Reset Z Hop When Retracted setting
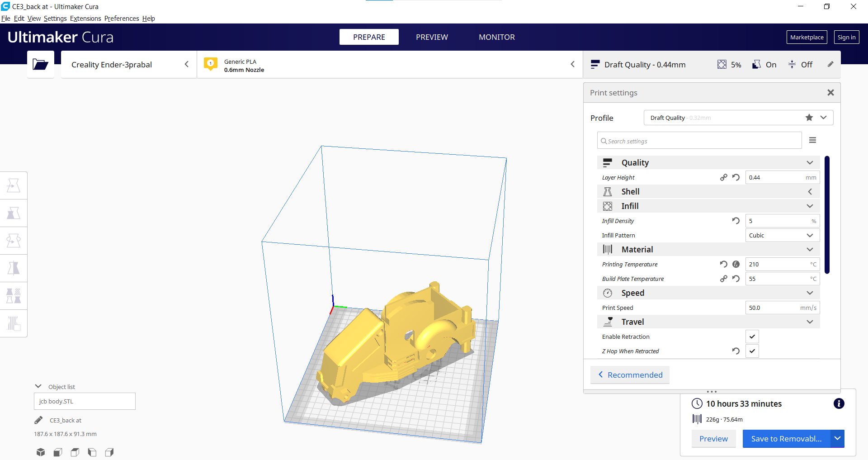The image size is (868, 460). pyautogui.click(x=736, y=351)
